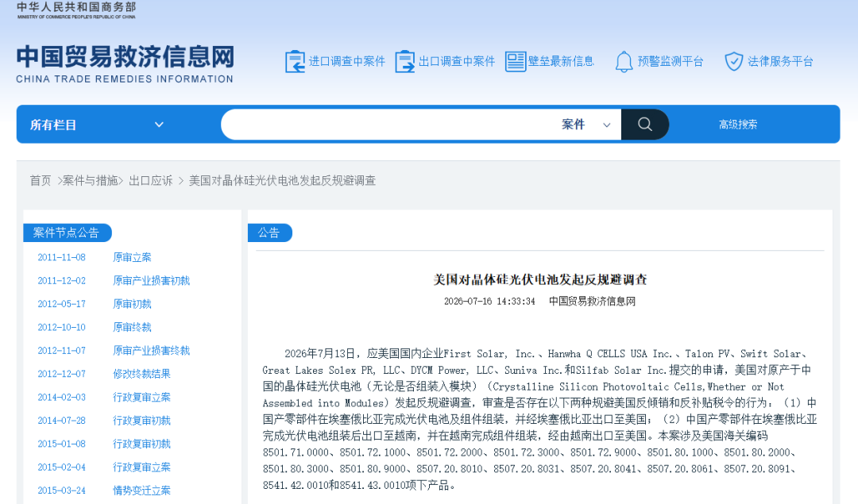Viewport: 858px width, 504px height.
Task: Click the source text 中国贸易救济信息网 under title
Action: 592,301
